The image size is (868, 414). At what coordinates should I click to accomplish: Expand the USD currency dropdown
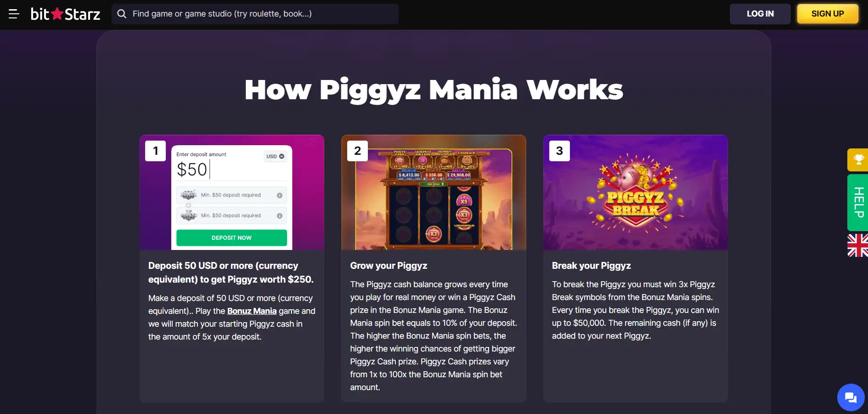[275, 156]
